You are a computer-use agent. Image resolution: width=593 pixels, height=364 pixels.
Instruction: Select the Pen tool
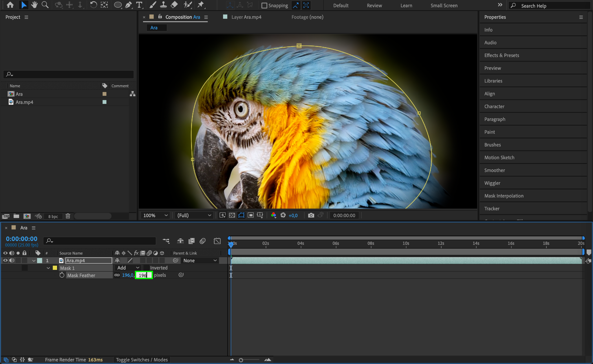(128, 5)
